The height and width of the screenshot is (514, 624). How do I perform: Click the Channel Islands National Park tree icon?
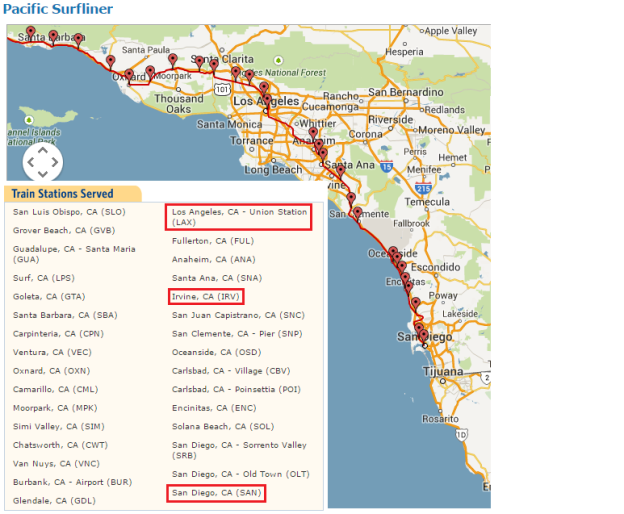[x=29, y=120]
